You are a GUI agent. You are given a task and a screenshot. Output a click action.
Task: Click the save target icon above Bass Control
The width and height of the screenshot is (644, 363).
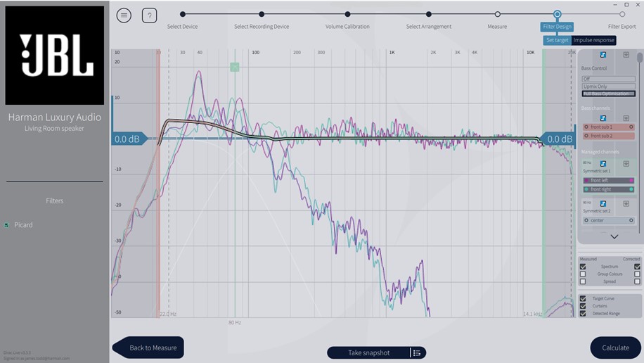coord(626,55)
